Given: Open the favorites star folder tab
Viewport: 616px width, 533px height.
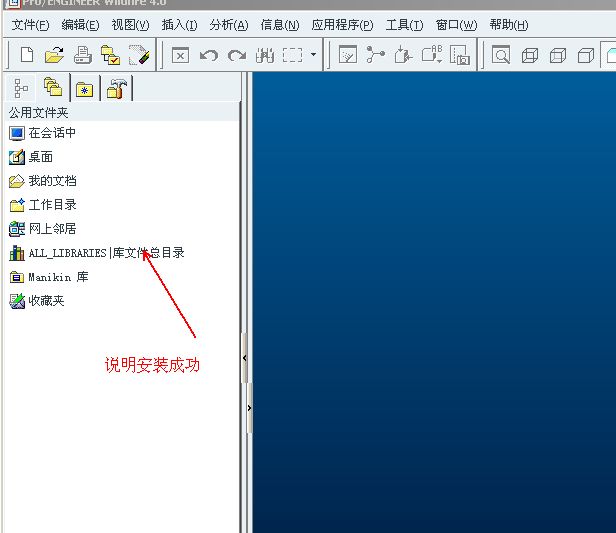Looking at the screenshot, I should pyautogui.click(x=84, y=90).
